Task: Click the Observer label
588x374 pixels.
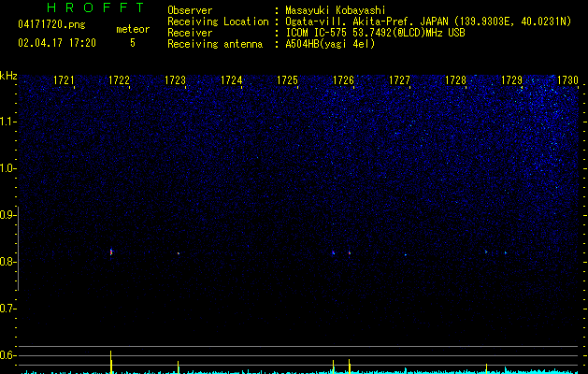Action: (190, 10)
